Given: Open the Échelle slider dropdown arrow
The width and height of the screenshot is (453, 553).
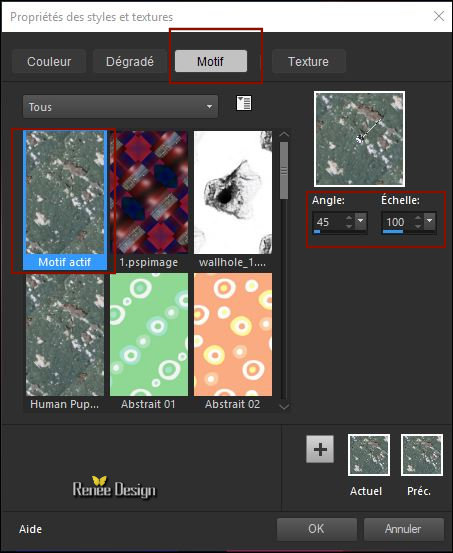Looking at the screenshot, I should (x=430, y=221).
